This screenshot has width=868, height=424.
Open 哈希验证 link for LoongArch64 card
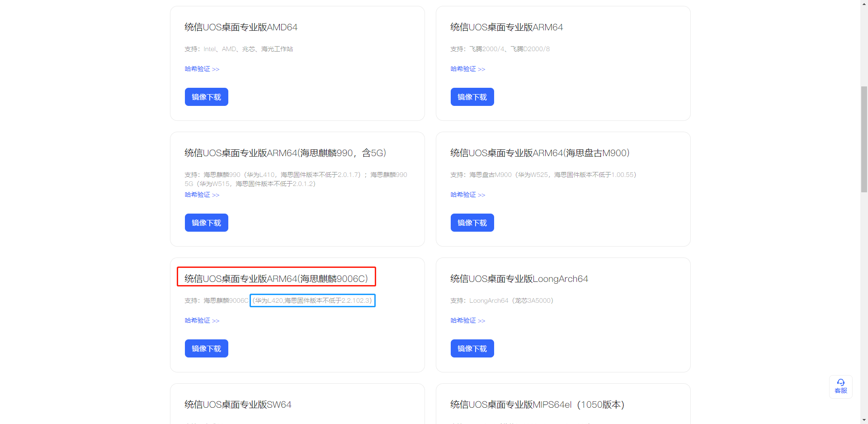[x=468, y=320]
